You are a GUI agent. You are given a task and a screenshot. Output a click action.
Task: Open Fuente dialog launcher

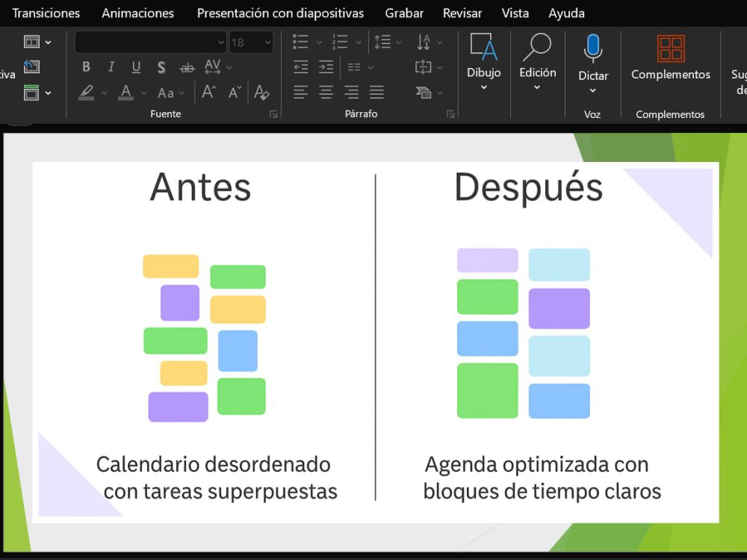273,113
